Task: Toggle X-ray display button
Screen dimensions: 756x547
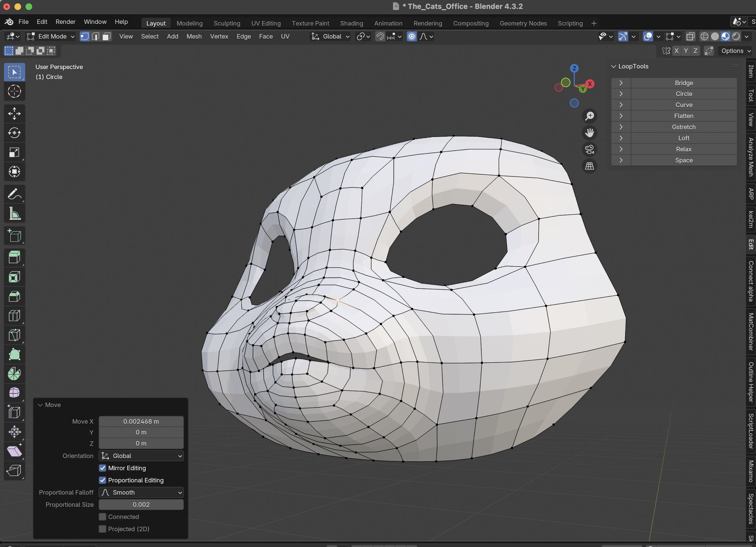Action: 690,36
